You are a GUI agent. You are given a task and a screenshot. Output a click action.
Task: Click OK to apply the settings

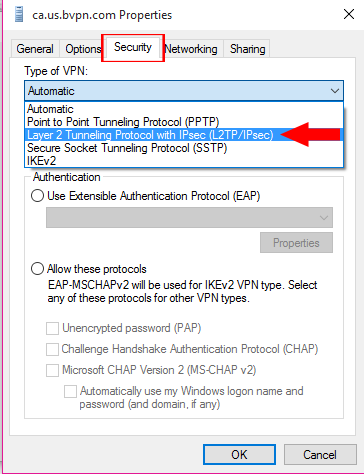[x=239, y=455]
